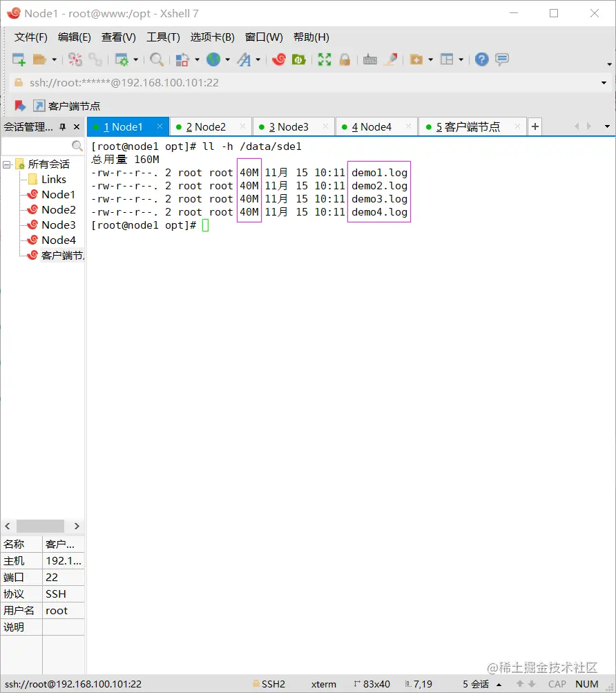Select Node2 in the session tree
Image resolution: width=616 pixels, height=693 pixels.
click(x=58, y=209)
